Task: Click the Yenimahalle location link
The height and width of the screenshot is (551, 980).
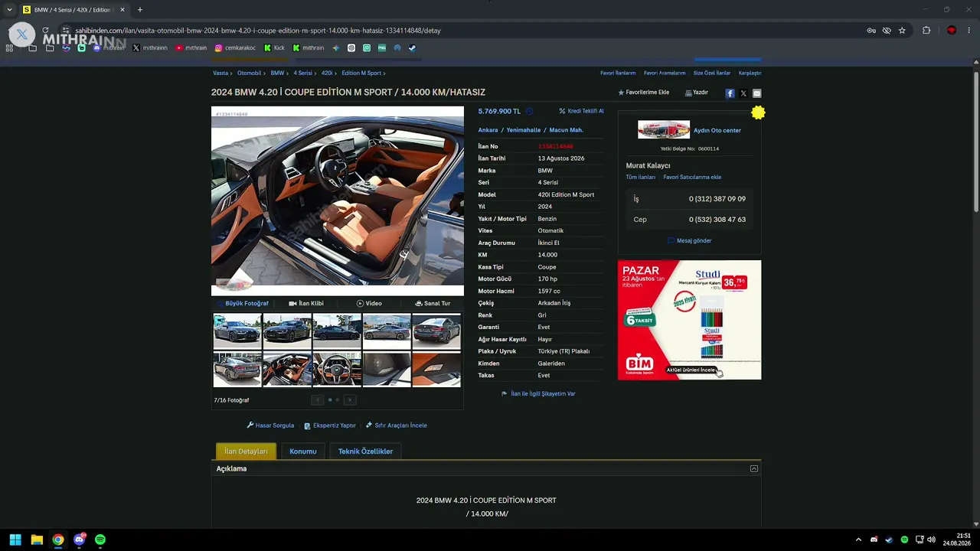Action: [x=524, y=130]
